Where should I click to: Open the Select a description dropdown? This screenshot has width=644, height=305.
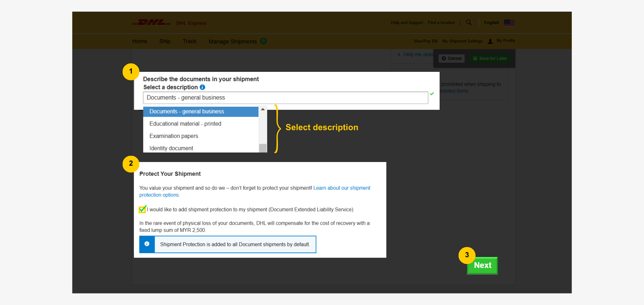pyautogui.click(x=285, y=98)
